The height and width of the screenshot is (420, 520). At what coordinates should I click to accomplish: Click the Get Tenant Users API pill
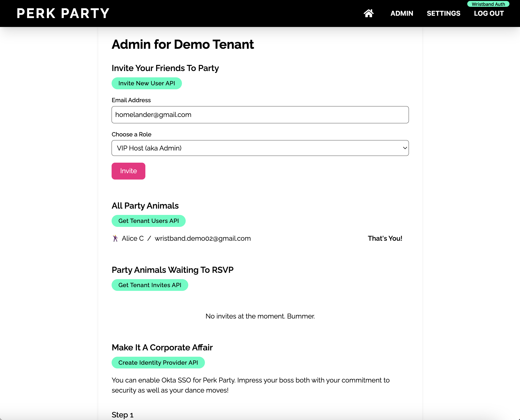click(149, 221)
